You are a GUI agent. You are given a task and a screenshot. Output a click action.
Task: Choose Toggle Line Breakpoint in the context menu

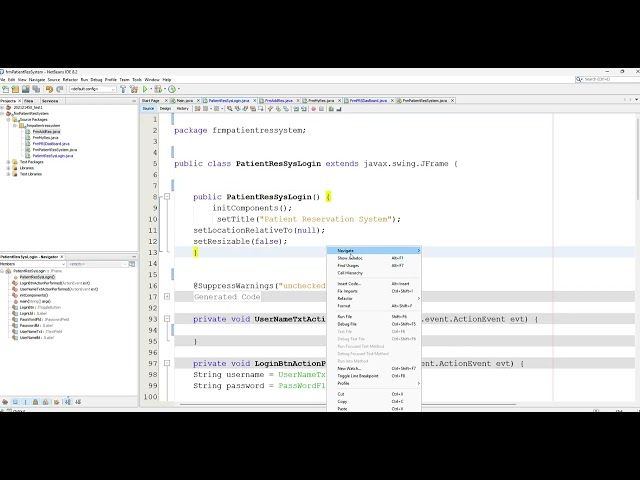click(374, 376)
